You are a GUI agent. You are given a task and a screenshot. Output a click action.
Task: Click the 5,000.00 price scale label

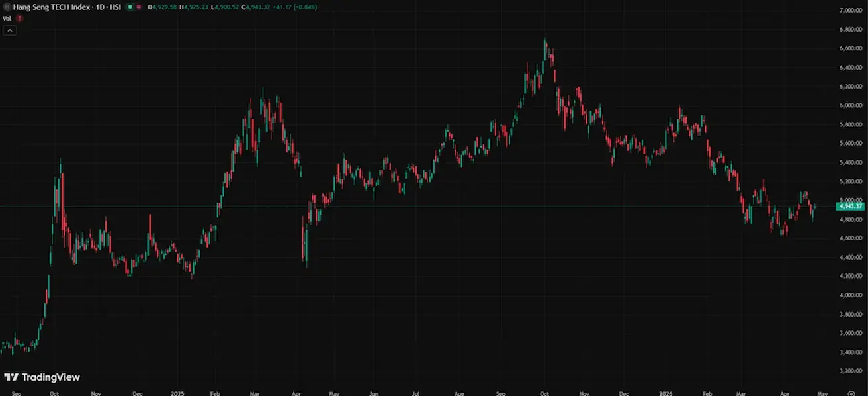pyautogui.click(x=851, y=199)
